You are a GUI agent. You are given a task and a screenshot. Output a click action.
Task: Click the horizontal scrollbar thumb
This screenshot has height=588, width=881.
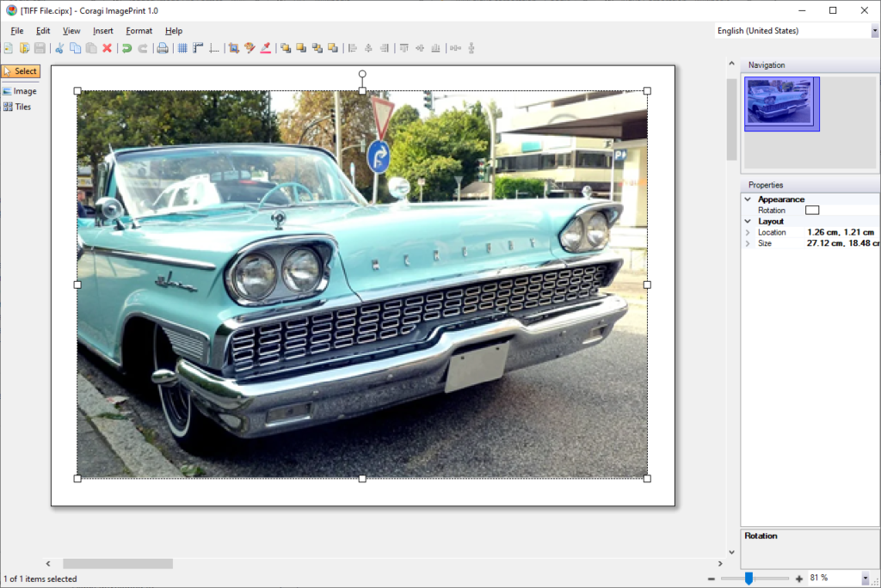tap(118, 563)
